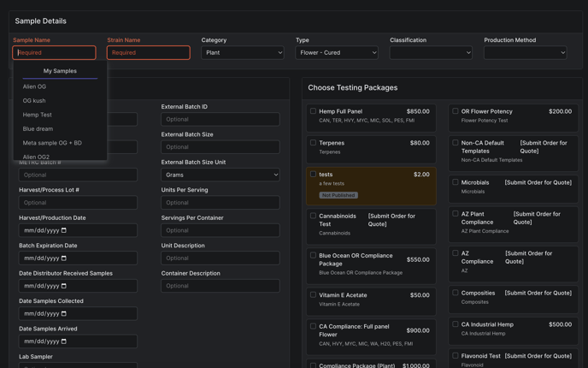This screenshot has width=588, height=368.
Task: Click the $850.00 price of Hemp Full Panel
Action: pyautogui.click(x=418, y=111)
